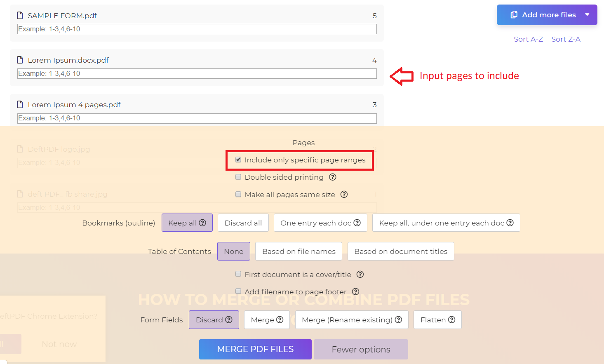Click file icon beside SAMPLE FORM.pdf
The image size is (604, 364).
(x=20, y=15)
